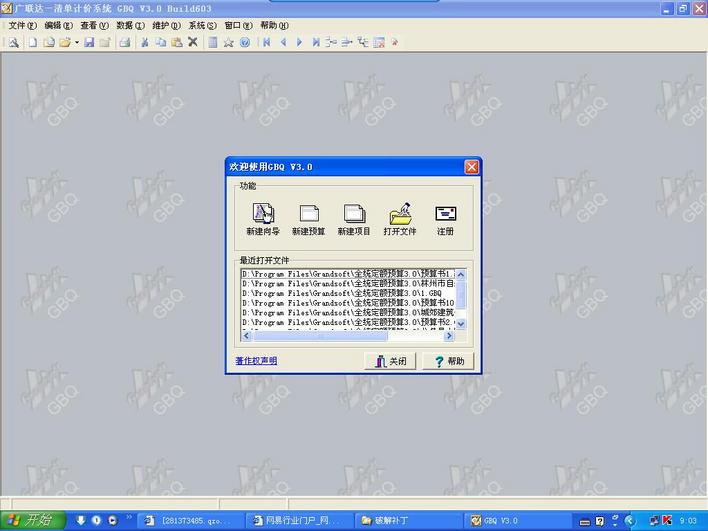Click the 新建预算 icon in the dialog
Viewport: 708px width, 531px height.
point(309,213)
